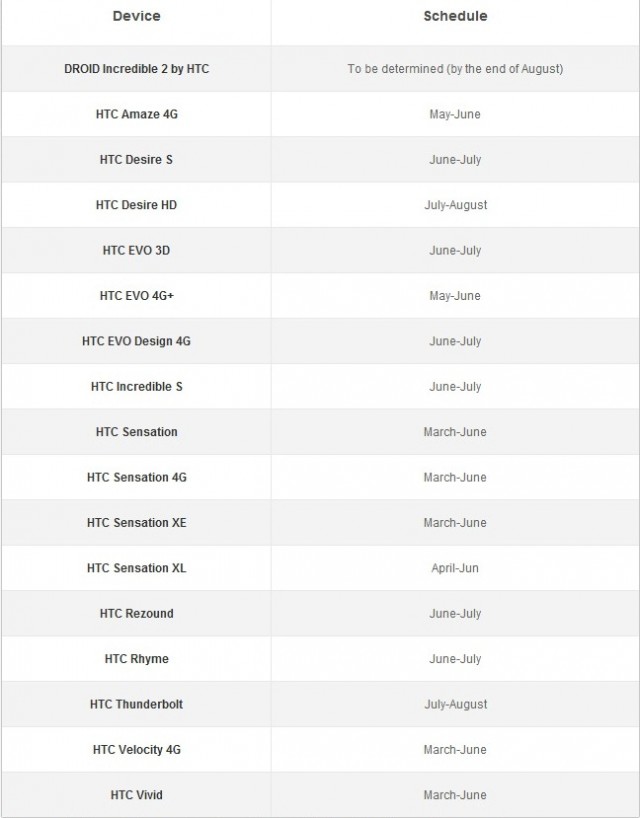This screenshot has width=640, height=818.
Task: Click the HTC Vivid device name
Action: pyautogui.click(x=136, y=795)
